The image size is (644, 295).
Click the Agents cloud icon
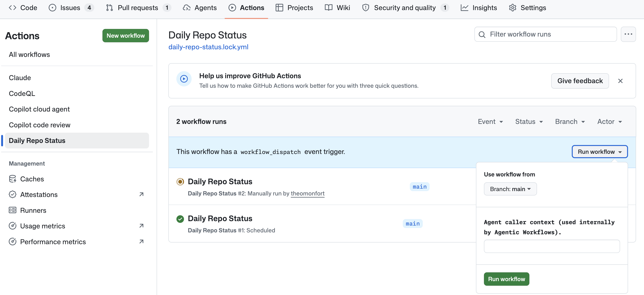click(186, 8)
